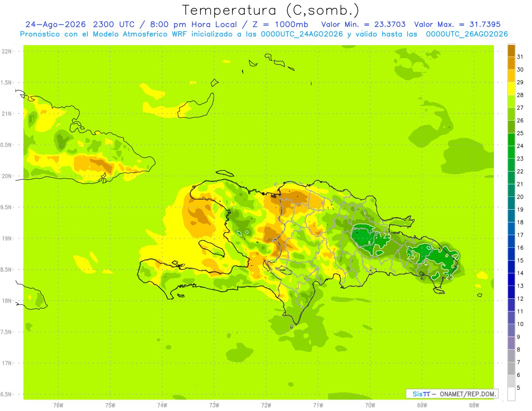Viewport: 532px width, 411px height.
Task: Click the "Valor Min. = 23.3703" value
Action: pos(364,24)
